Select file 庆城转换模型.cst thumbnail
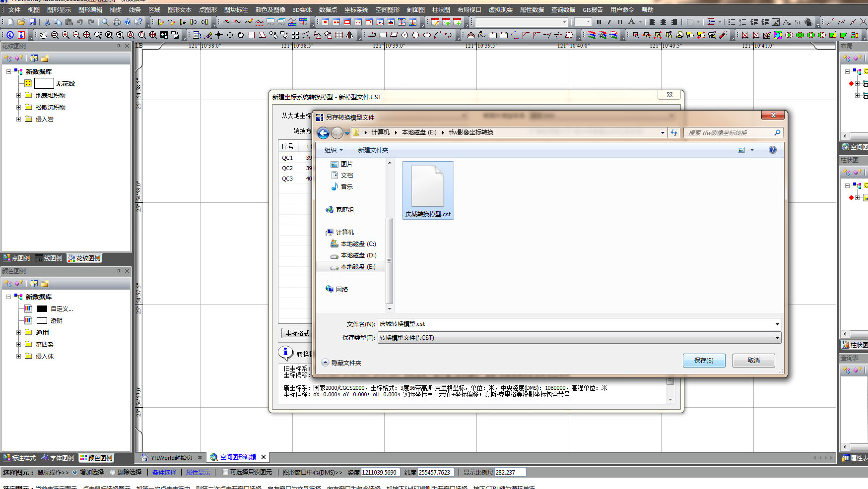Image resolution: width=868 pixels, height=489 pixels. pyautogui.click(x=428, y=190)
